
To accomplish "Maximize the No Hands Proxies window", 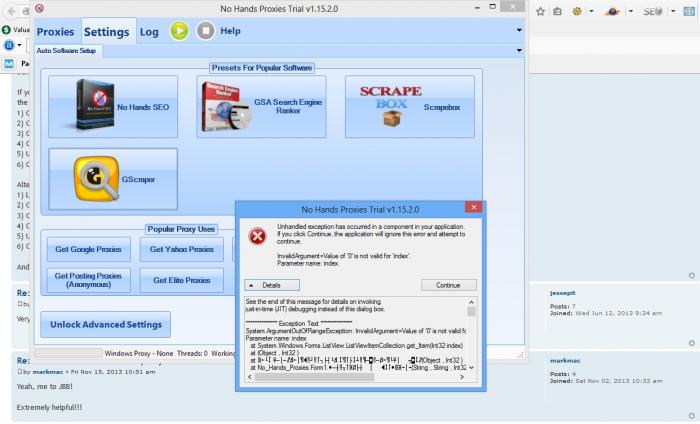I will click(492, 7).
